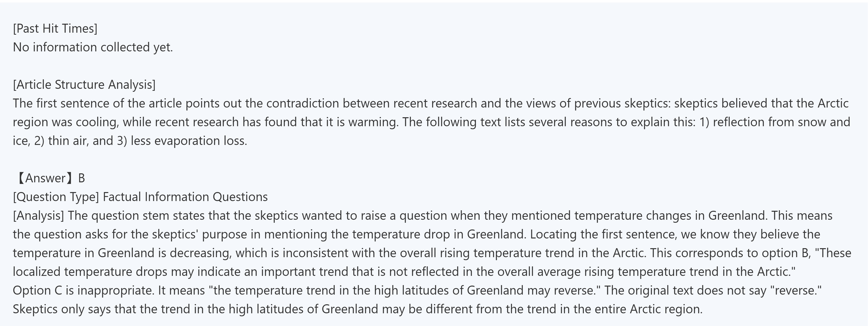This screenshot has height=326, width=868.
Task: Click the "[Question Type]" label
Action: (56, 197)
